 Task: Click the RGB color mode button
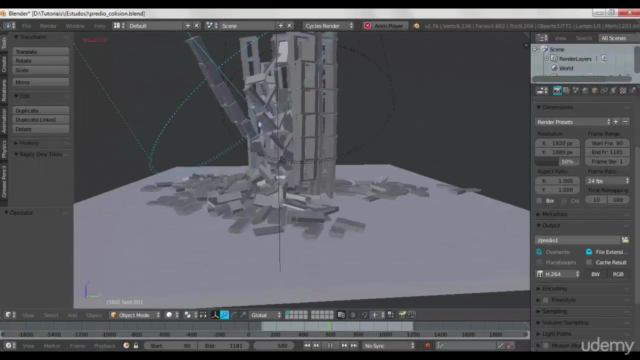[618, 274]
